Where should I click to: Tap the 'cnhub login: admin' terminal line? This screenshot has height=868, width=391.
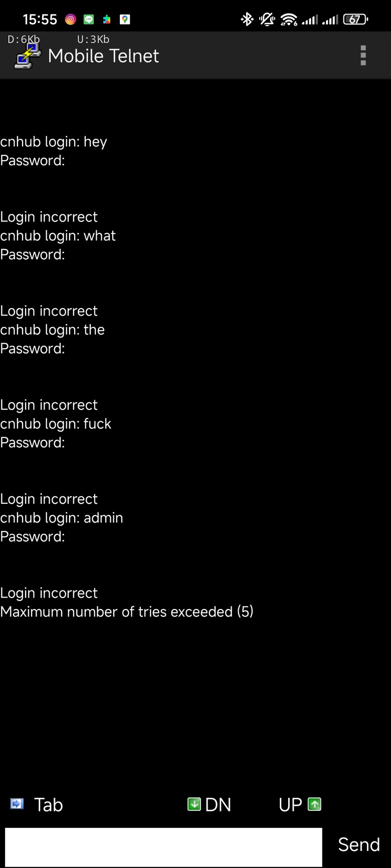62,517
